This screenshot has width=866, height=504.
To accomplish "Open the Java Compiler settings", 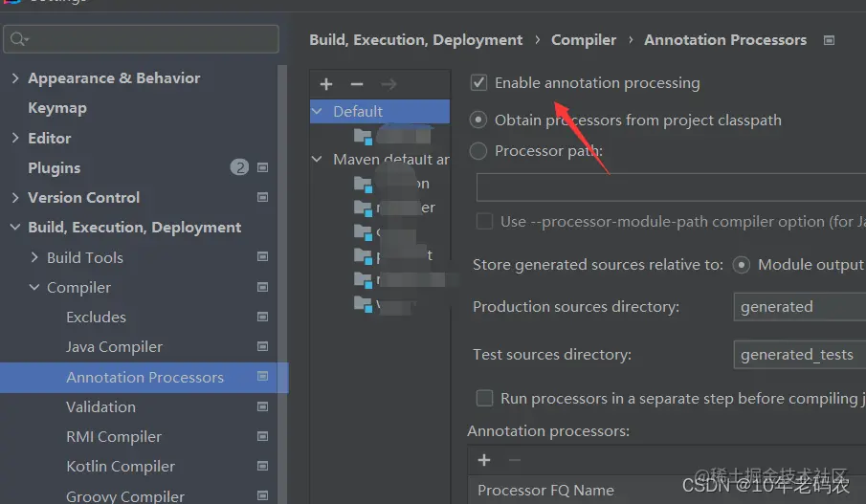I will 114,346.
